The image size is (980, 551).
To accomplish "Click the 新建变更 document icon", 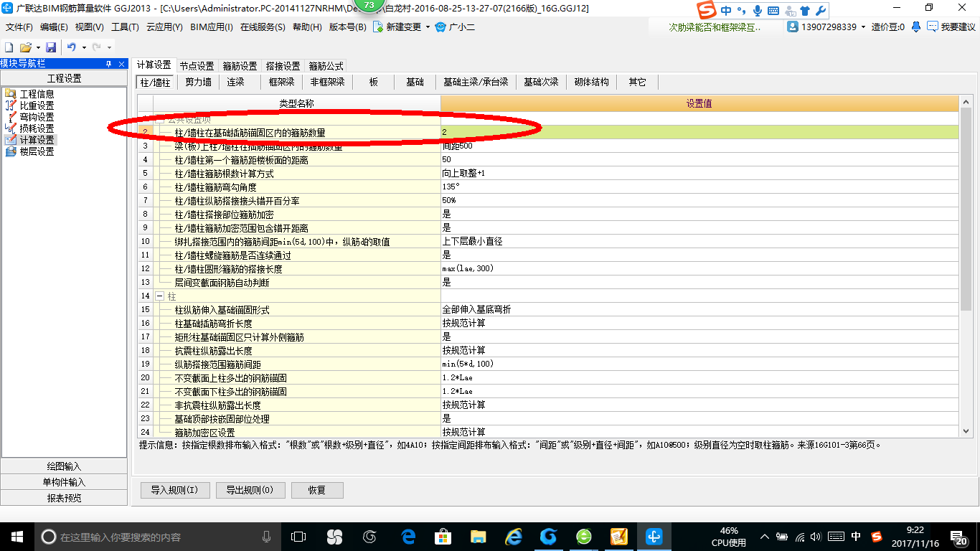I will pos(377,27).
